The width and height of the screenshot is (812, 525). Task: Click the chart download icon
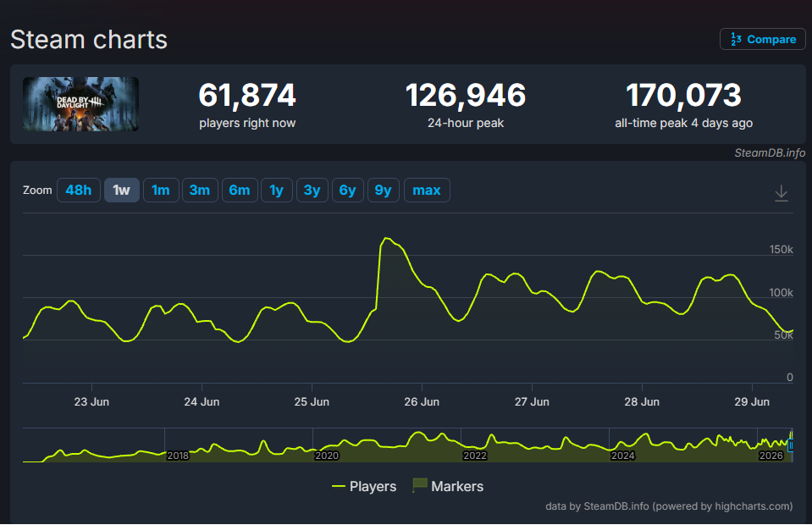[781, 193]
